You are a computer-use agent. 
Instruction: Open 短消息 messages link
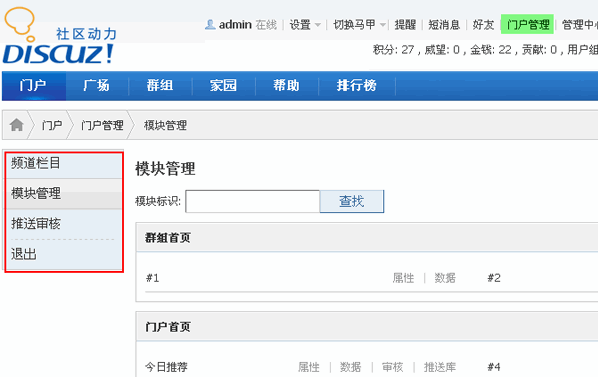click(444, 24)
